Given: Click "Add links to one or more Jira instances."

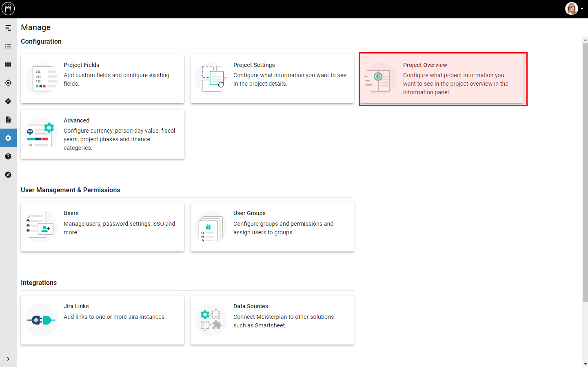Looking at the screenshot, I should [x=115, y=317].
